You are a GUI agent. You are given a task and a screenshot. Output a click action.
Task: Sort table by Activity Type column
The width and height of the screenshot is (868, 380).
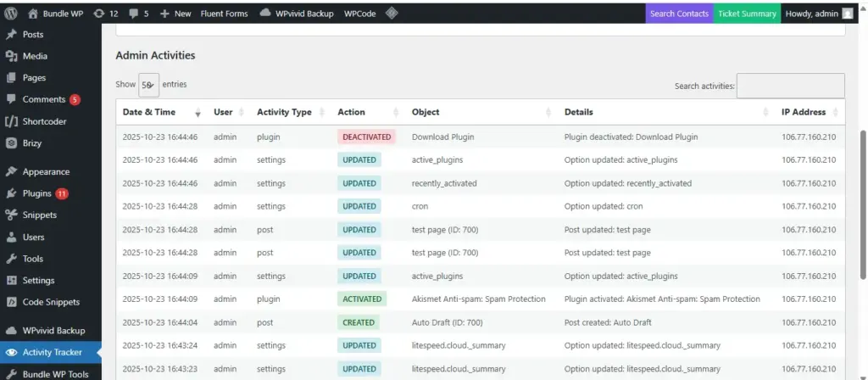pos(290,112)
